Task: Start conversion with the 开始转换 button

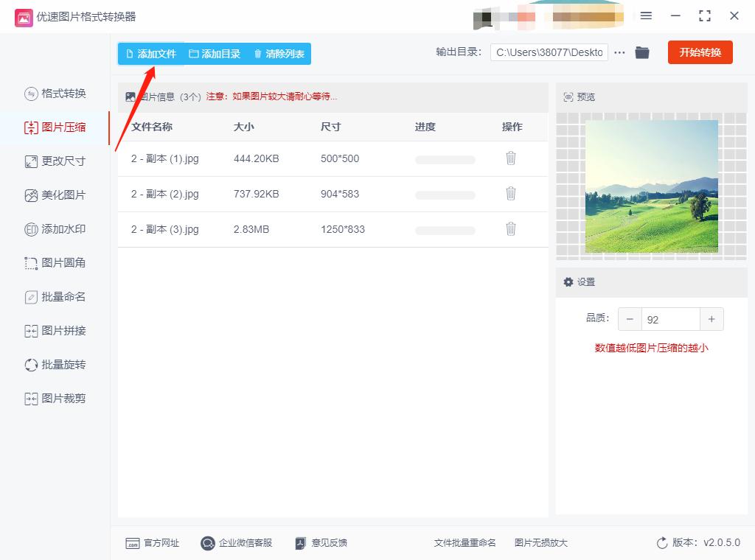Action: (700, 52)
